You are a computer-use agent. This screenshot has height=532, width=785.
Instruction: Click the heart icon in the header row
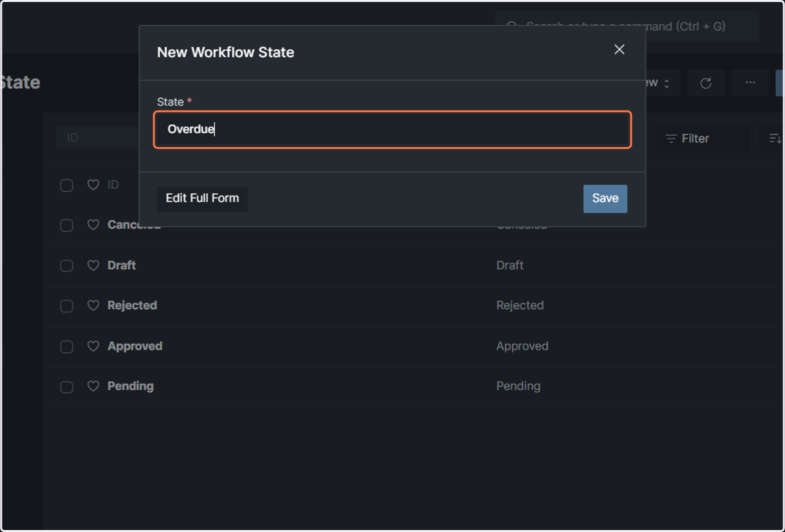click(x=94, y=185)
